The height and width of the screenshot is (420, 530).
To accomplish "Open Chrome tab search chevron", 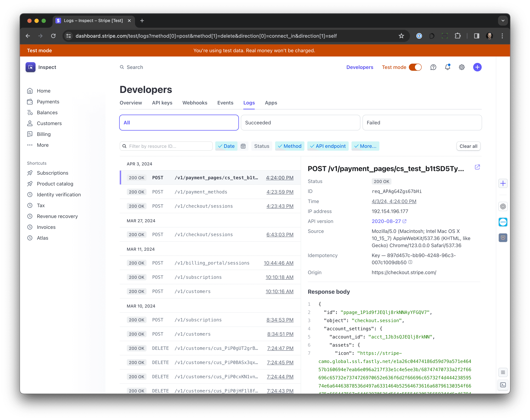I will (503, 21).
